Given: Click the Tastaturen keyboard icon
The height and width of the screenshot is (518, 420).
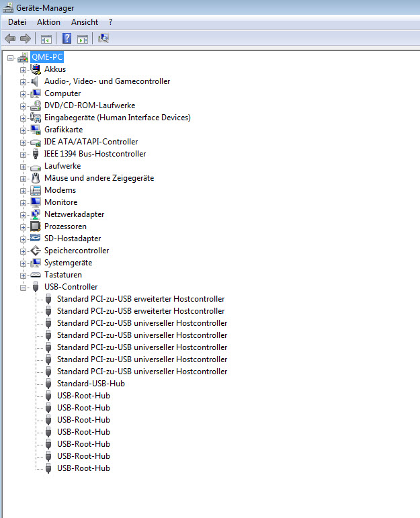Looking at the screenshot, I should coord(36,275).
